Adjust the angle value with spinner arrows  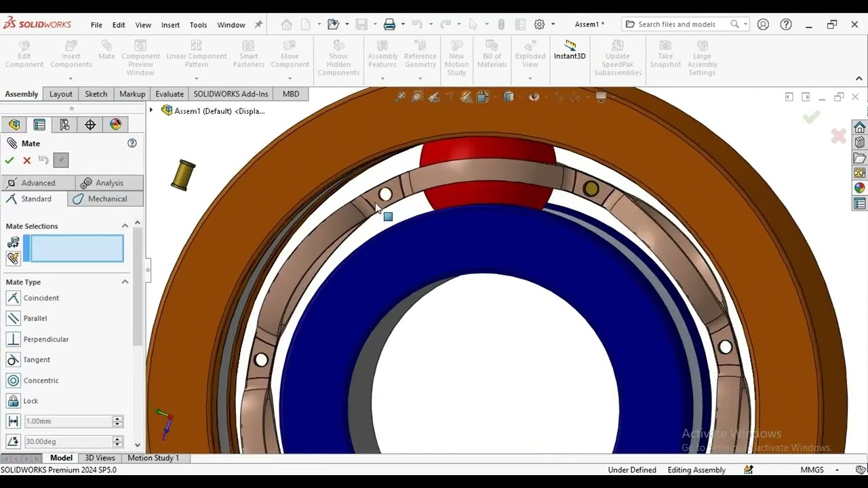(118, 441)
